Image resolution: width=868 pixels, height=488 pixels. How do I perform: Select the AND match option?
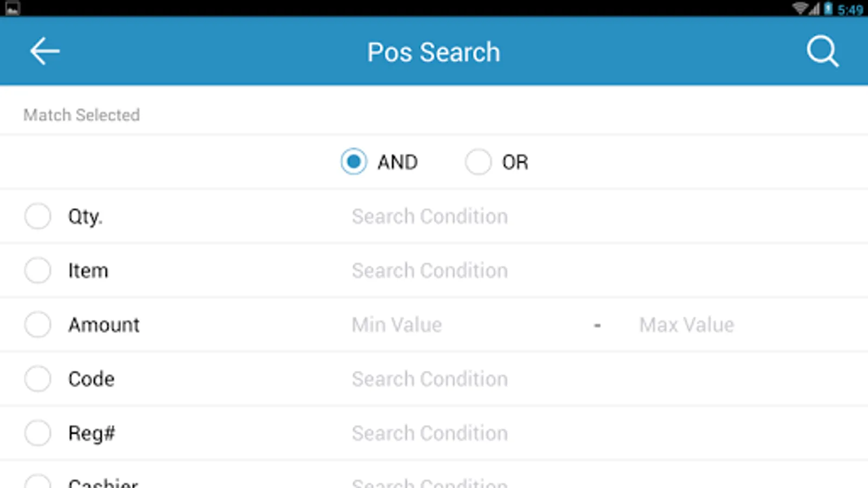[x=354, y=162]
